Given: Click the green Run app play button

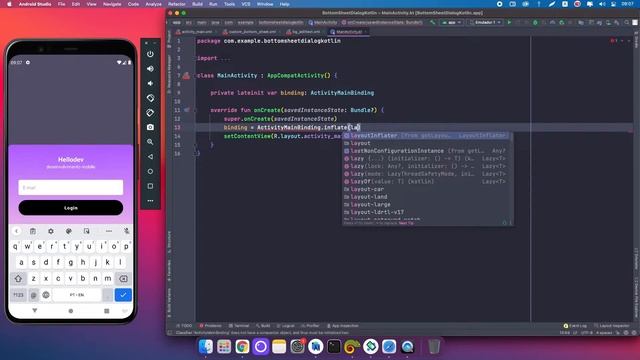Looking at the screenshot, I should click(x=509, y=22).
